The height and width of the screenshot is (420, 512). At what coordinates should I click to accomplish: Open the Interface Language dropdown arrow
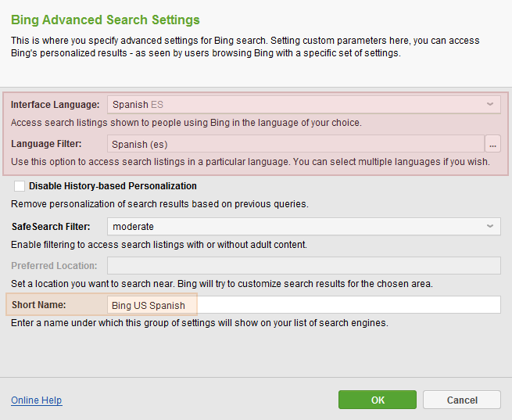(x=490, y=105)
